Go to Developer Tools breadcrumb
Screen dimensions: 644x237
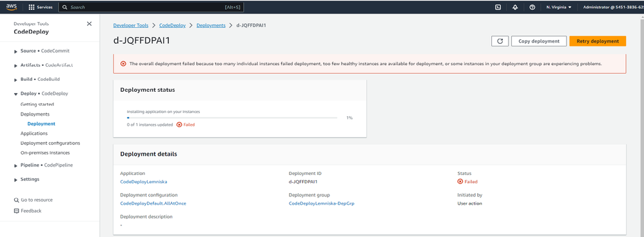pyautogui.click(x=131, y=25)
